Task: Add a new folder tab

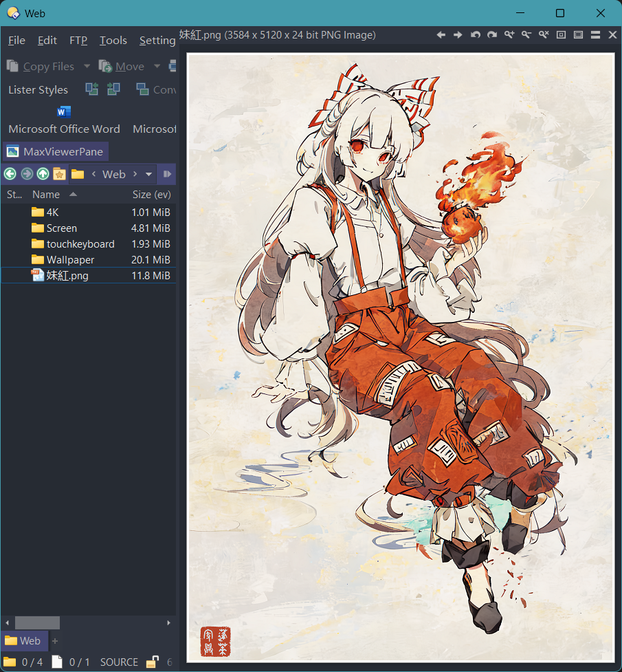Action: pyautogui.click(x=55, y=641)
